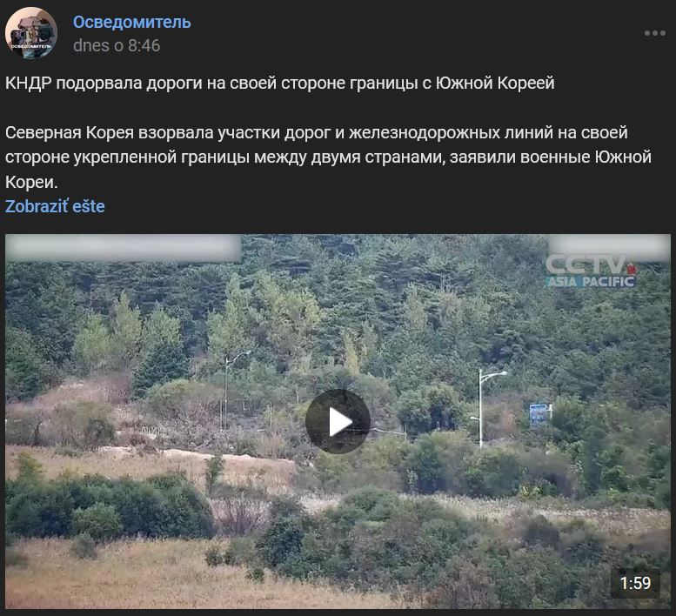
Task: Click the post timestamp dnes o 8:46
Action: pos(117,45)
